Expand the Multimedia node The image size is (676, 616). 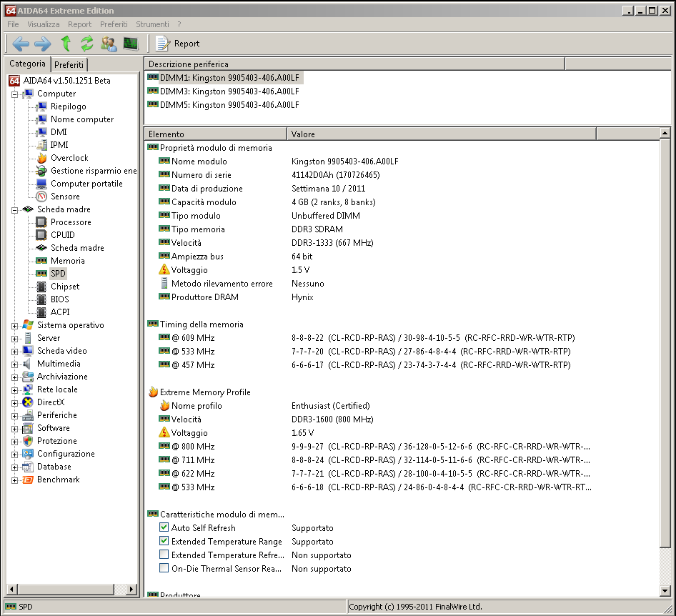[x=15, y=364]
